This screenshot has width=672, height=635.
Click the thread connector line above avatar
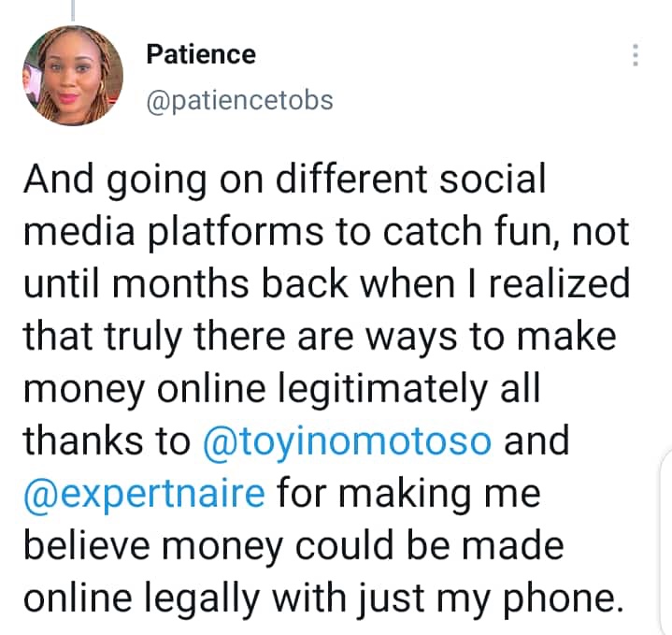(x=74, y=9)
